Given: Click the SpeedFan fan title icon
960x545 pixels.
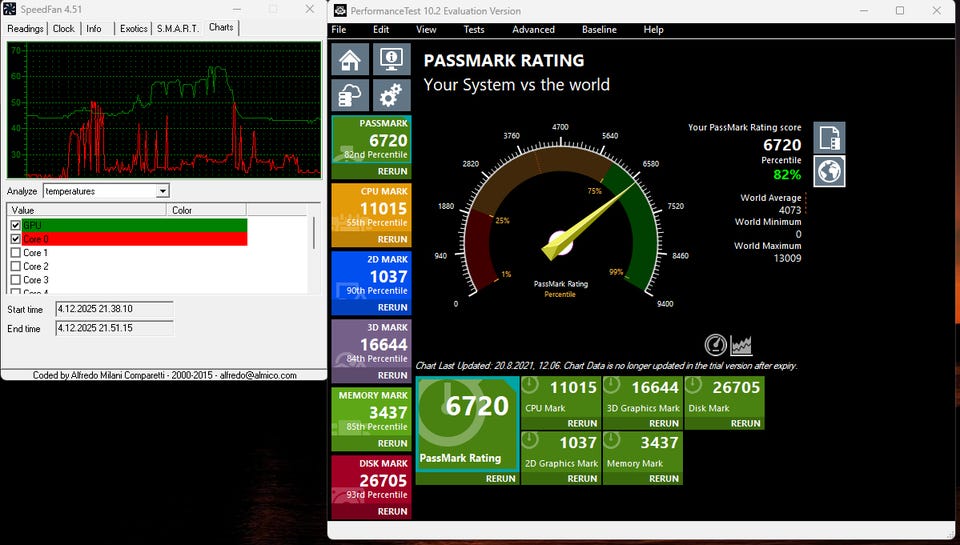Looking at the screenshot, I should [9, 9].
